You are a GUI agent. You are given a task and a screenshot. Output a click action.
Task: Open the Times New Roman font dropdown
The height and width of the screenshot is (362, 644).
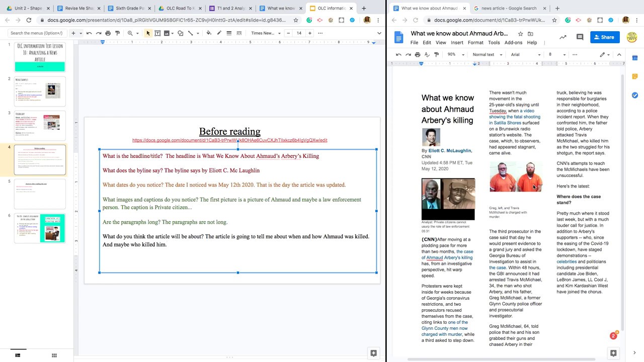[265, 33]
